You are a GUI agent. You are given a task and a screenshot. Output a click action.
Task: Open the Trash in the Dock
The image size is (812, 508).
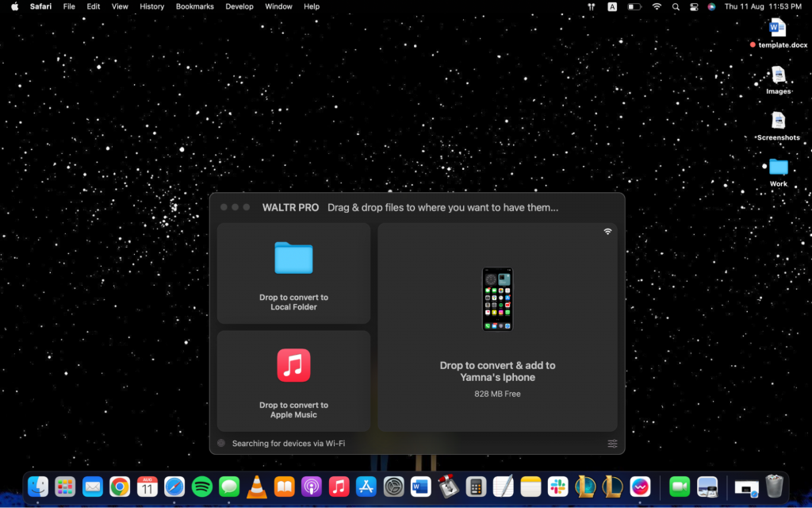[774, 487]
